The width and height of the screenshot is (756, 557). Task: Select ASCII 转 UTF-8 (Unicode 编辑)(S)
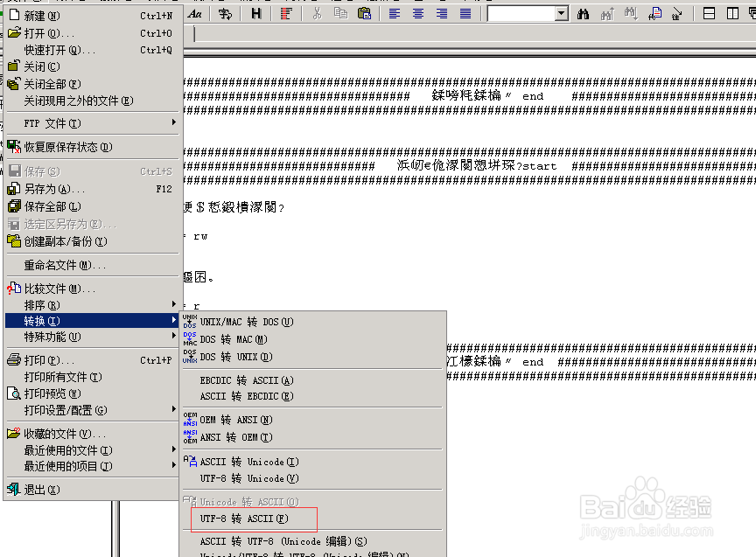[312, 541]
